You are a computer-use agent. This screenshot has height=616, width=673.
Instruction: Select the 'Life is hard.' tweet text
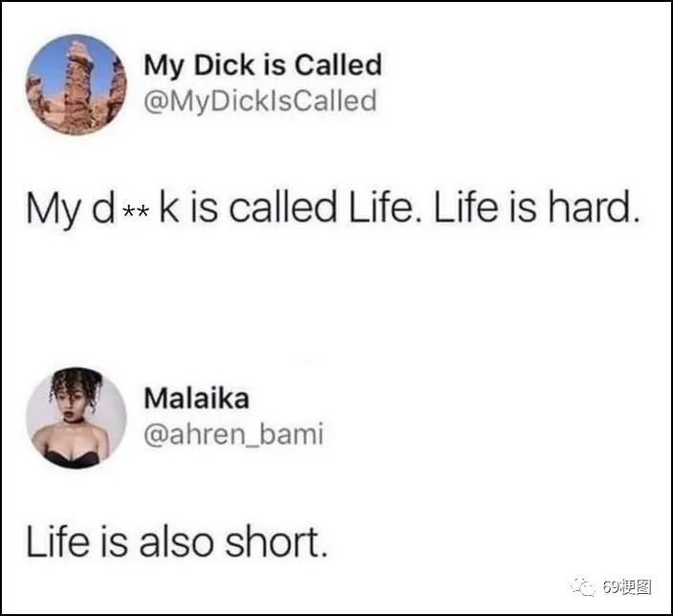point(333,208)
